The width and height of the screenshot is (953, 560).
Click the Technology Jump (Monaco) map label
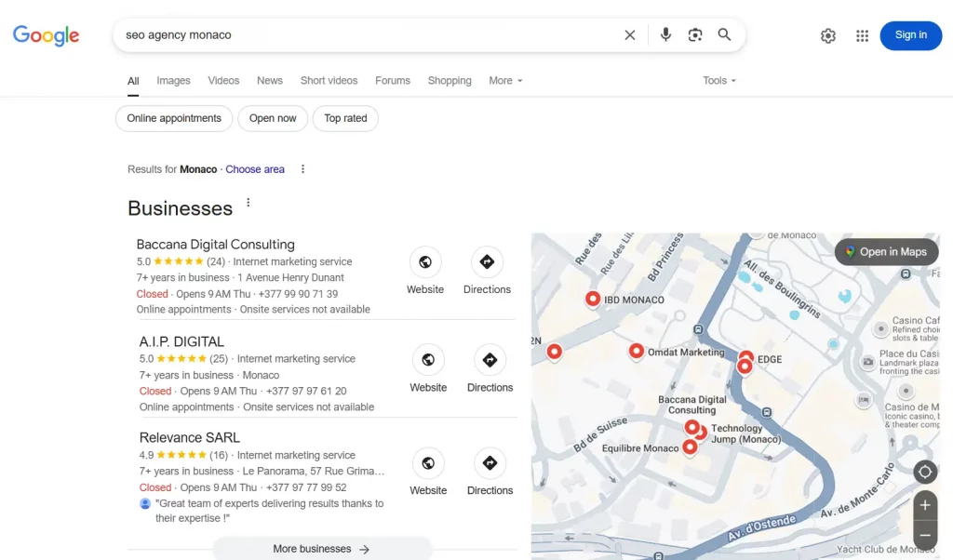click(745, 433)
